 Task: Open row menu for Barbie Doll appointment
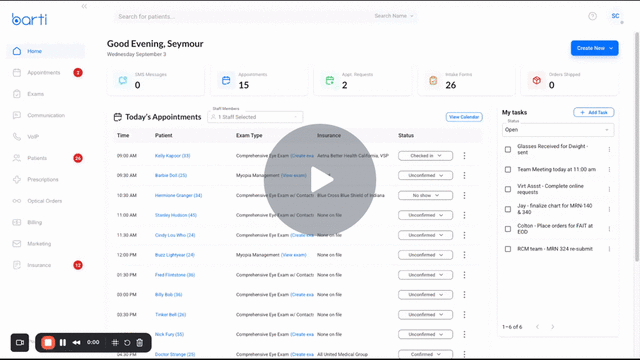click(464, 175)
